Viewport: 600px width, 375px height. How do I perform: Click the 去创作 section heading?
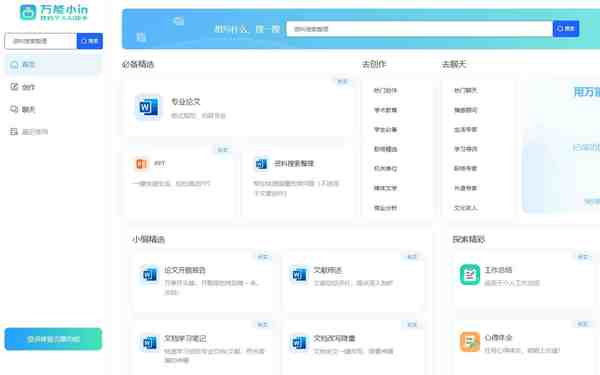click(374, 64)
